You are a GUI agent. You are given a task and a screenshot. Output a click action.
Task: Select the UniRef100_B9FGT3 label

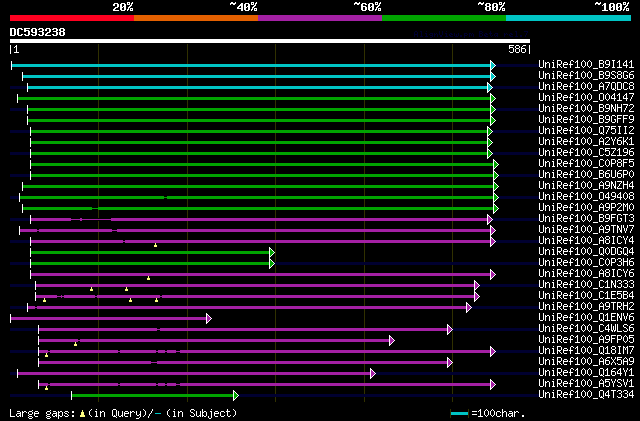(586, 218)
